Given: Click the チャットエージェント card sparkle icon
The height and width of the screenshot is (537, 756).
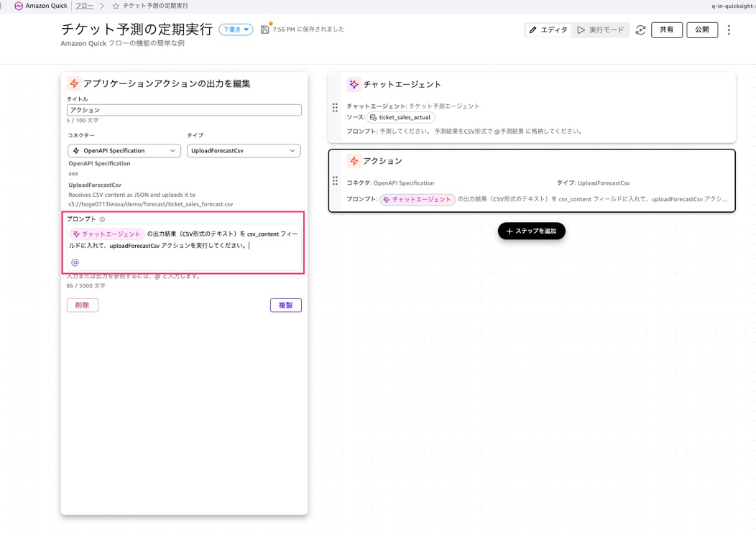Looking at the screenshot, I should click(354, 84).
